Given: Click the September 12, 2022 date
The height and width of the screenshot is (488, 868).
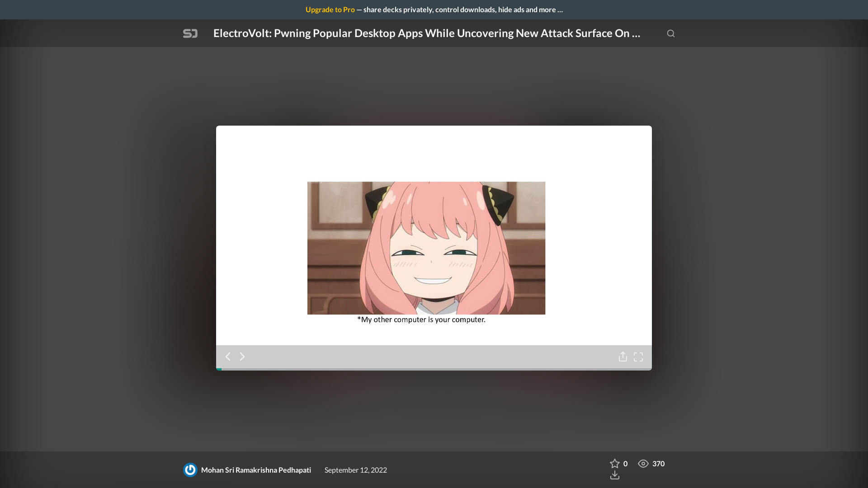Looking at the screenshot, I should pos(355,470).
